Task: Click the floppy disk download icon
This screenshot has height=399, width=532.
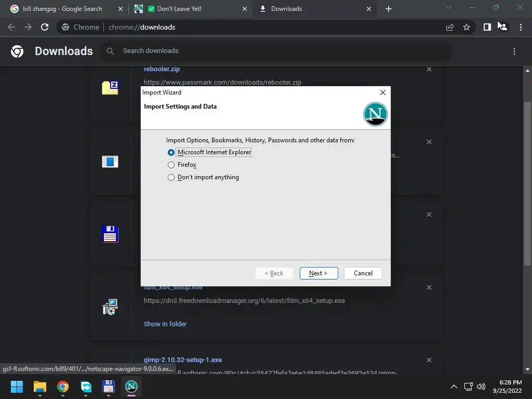Action: click(110, 234)
